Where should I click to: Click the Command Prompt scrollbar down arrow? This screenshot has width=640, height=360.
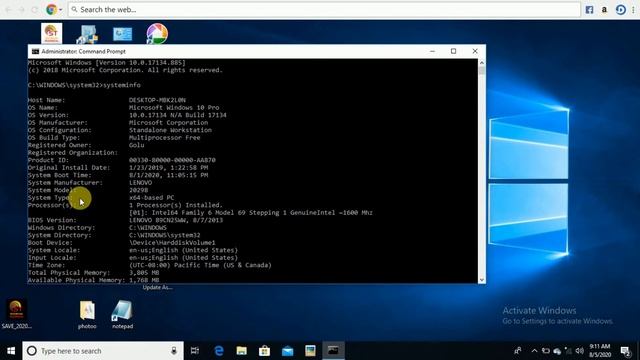(x=482, y=280)
